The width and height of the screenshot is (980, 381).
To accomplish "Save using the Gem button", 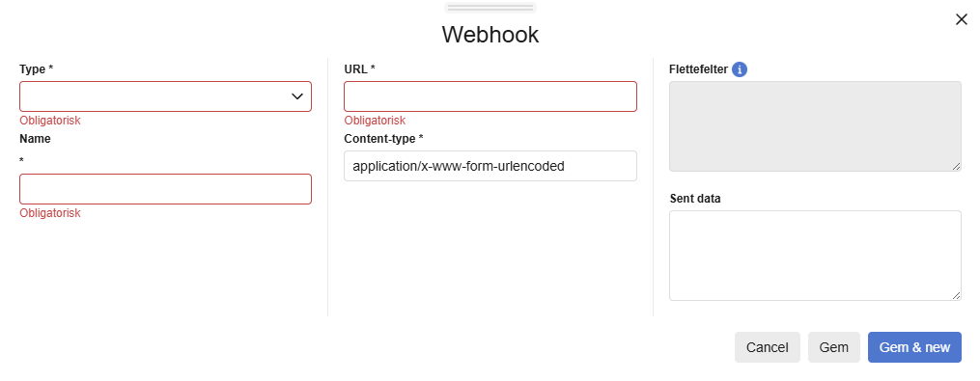I will click(x=834, y=347).
